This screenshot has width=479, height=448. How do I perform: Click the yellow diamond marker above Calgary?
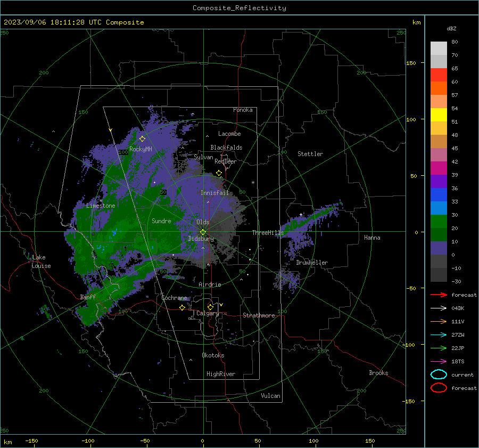[210, 307]
